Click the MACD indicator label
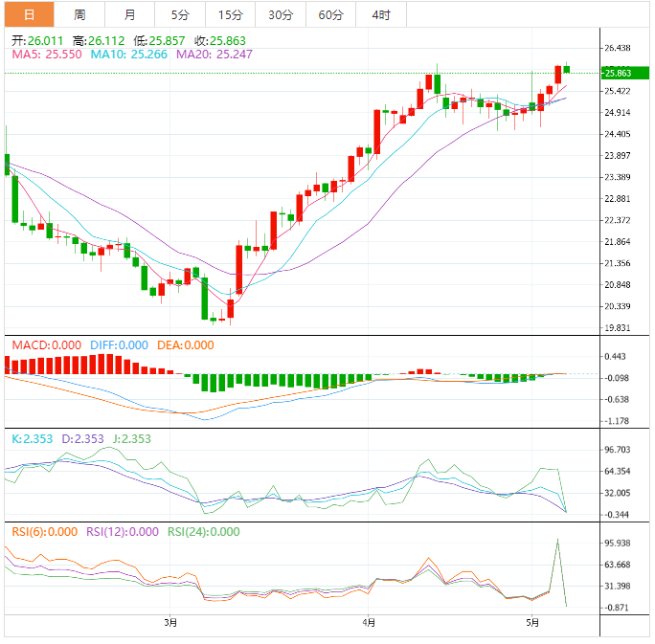655x644 pixels. [45, 345]
